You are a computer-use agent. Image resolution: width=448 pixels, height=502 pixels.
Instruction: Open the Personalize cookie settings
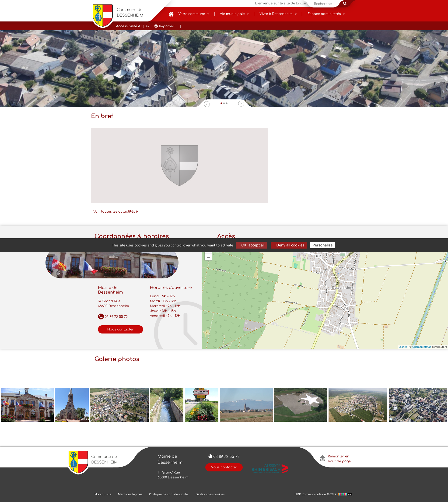pyautogui.click(x=322, y=245)
